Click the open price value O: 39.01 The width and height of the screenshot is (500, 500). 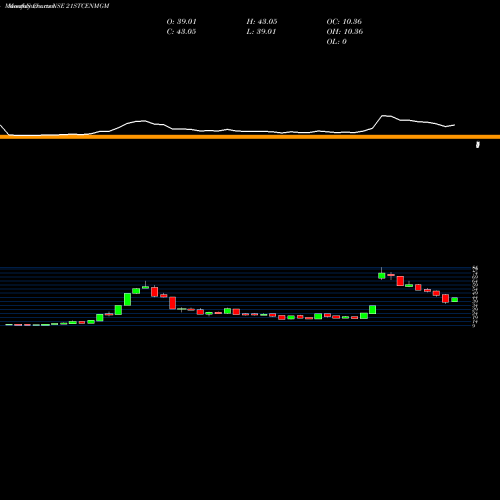point(181,22)
